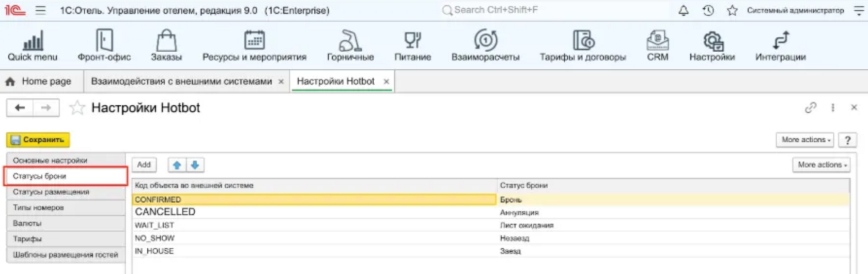This screenshot has height=274, width=868.
Task: Click Системный администратор user name
Action: click(x=795, y=10)
